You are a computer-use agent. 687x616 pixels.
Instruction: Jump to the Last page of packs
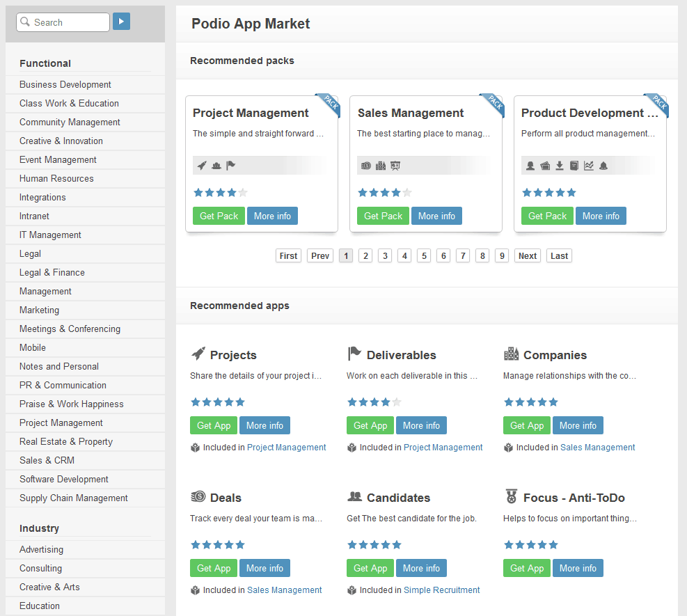tap(559, 255)
